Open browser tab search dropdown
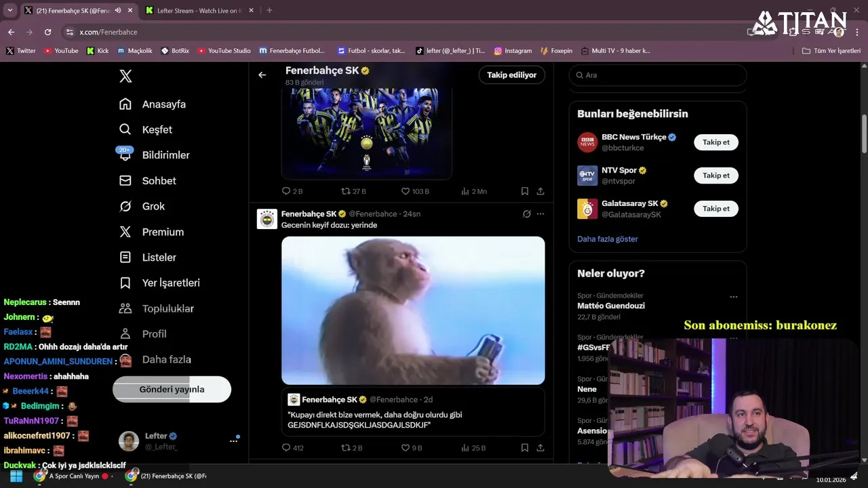The image size is (868, 488). [x=9, y=11]
